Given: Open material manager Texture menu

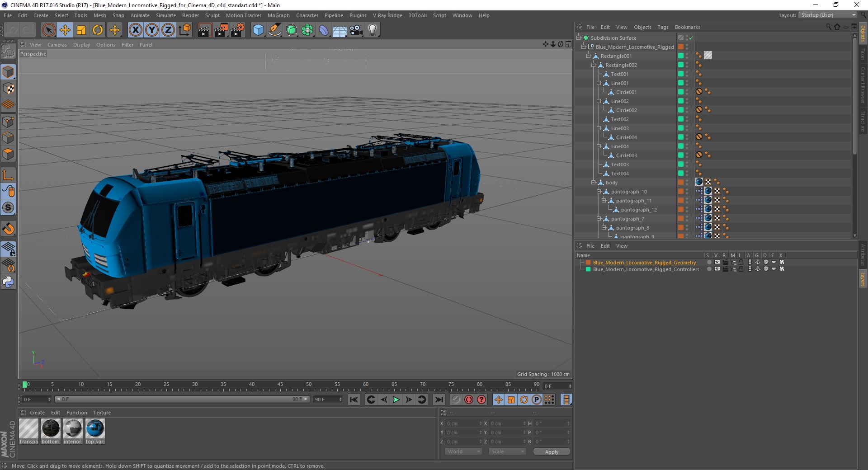Looking at the screenshot, I should (102, 413).
